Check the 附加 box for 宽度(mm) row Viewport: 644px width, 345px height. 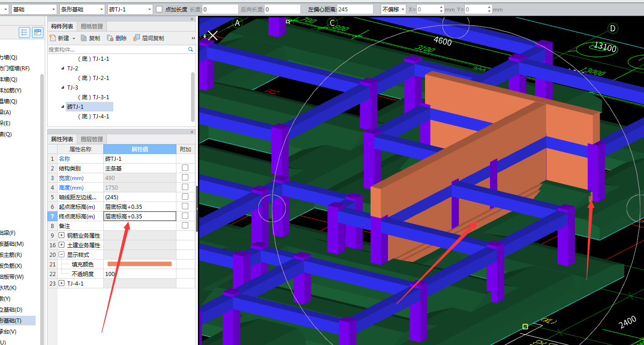(185, 178)
